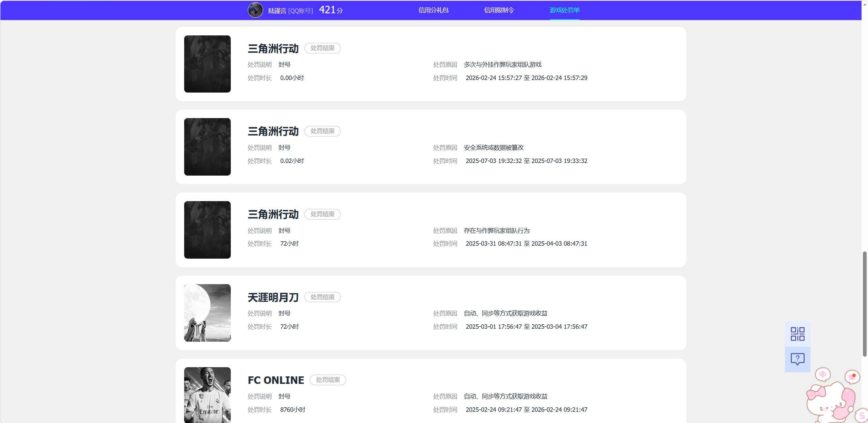Click reason 安全系统或数据被篡改
Viewport: 868px width, 423px height.
pyautogui.click(x=494, y=148)
